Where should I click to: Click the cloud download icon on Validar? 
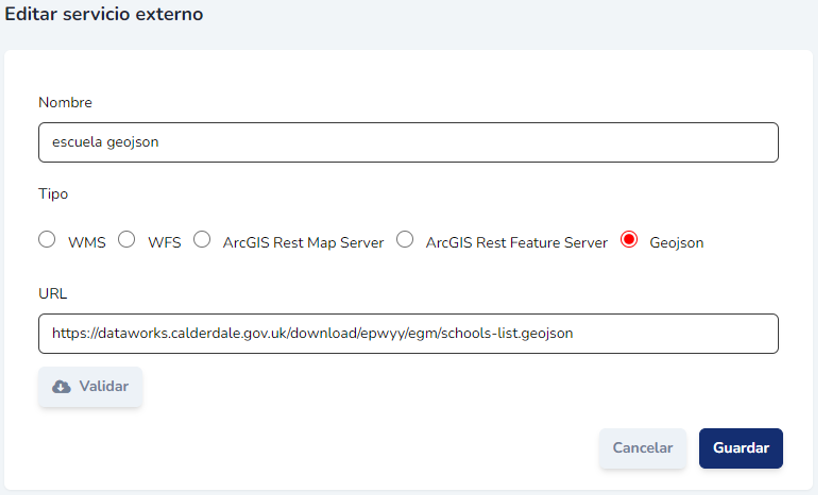pos(62,386)
